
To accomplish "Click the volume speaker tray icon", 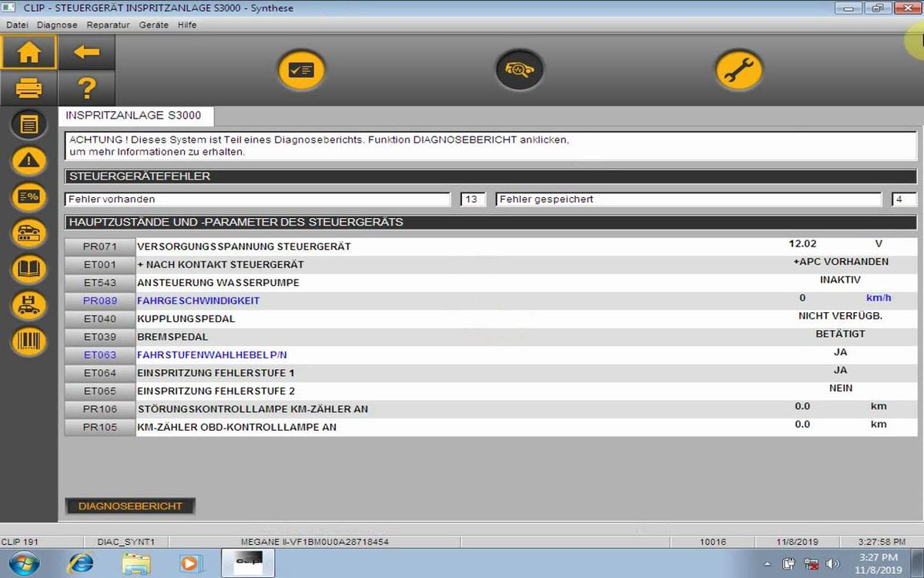I will (833, 564).
